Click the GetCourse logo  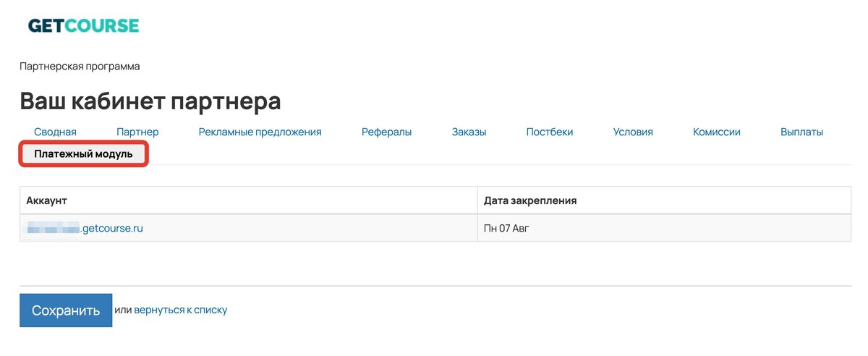[83, 26]
